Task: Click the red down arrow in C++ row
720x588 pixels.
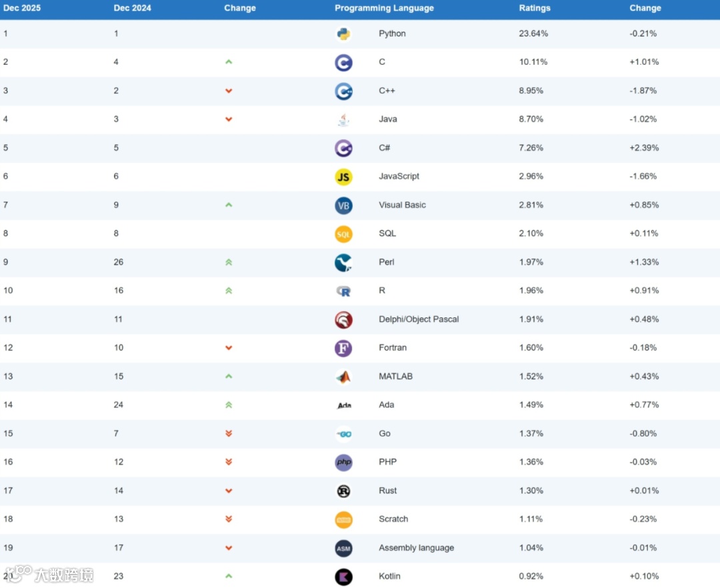Action: 229,91
